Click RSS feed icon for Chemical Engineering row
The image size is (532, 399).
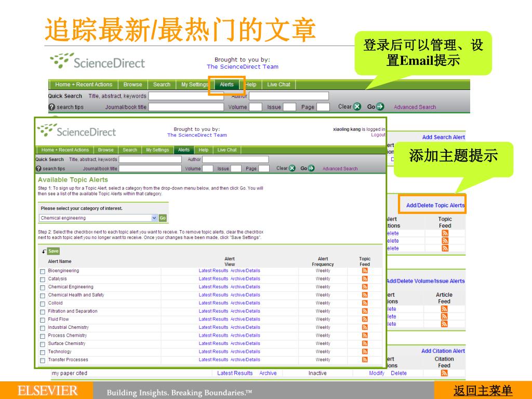point(365,287)
